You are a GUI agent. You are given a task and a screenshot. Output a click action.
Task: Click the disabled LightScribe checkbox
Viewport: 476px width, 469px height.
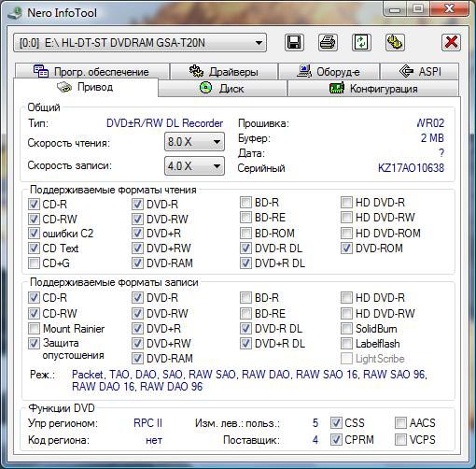[x=346, y=359]
